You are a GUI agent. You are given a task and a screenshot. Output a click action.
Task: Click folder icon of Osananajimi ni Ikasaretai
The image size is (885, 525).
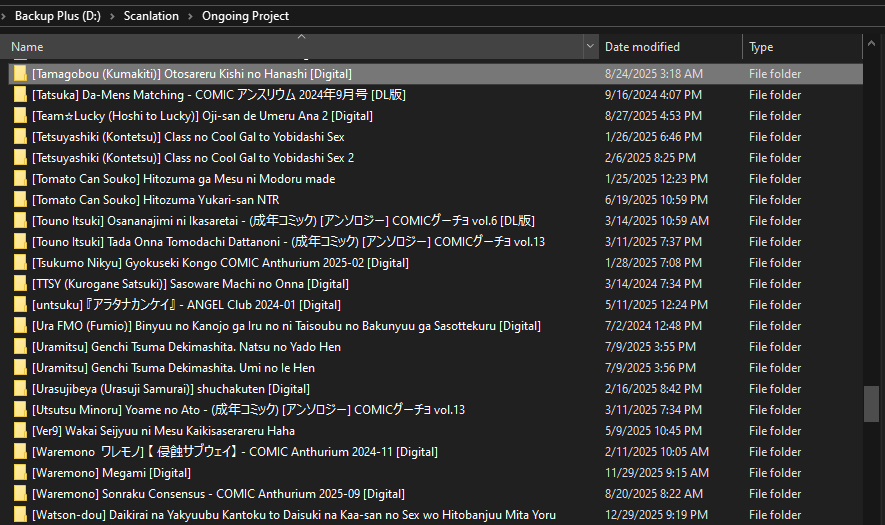20,220
